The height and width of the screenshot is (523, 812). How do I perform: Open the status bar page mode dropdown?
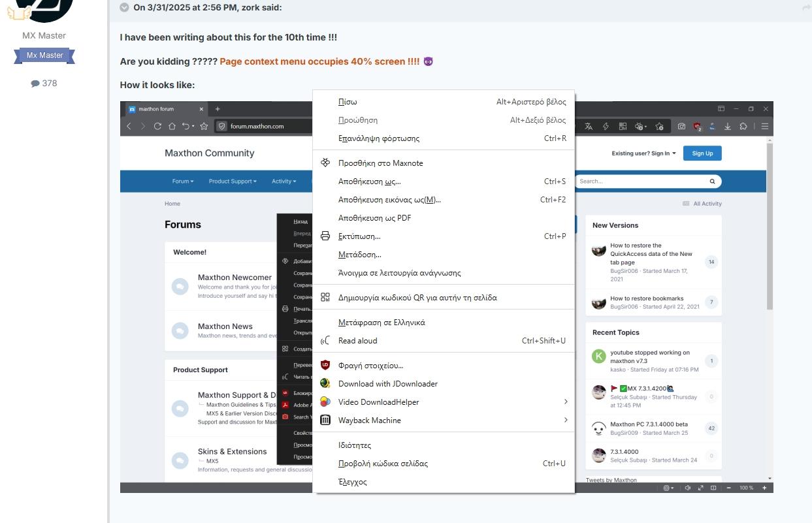pyautogui.click(x=668, y=488)
